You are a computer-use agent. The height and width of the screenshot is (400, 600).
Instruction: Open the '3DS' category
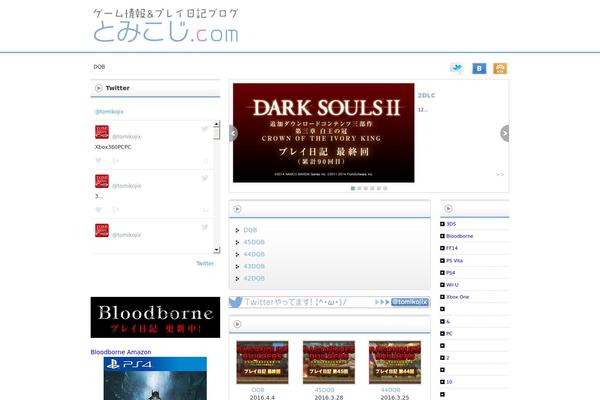click(x=451, y=224)
